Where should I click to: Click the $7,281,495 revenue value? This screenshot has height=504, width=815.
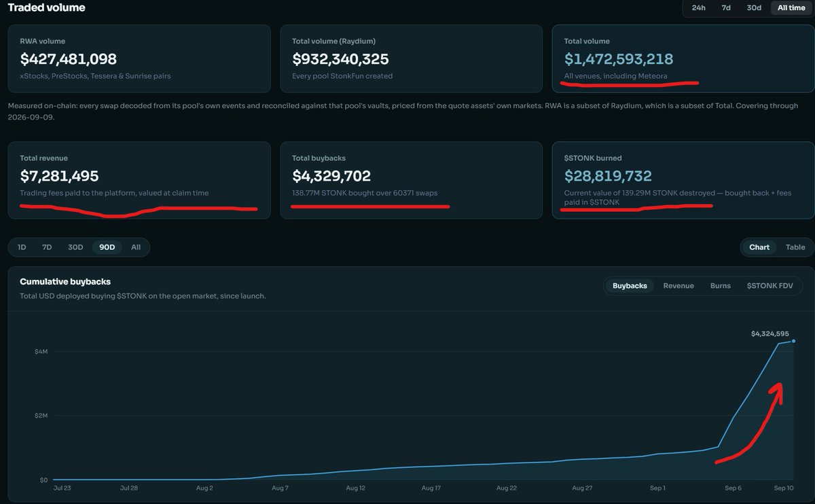60,176
